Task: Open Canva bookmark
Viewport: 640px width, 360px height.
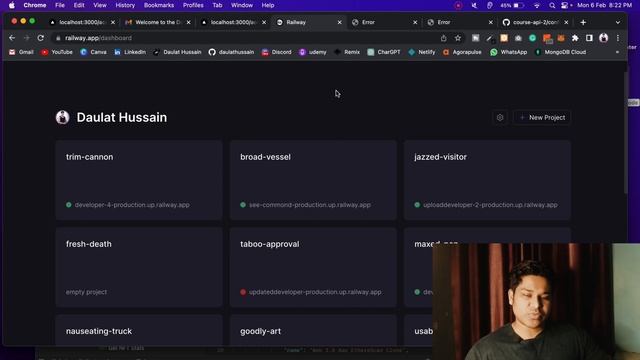Action: 93,52
